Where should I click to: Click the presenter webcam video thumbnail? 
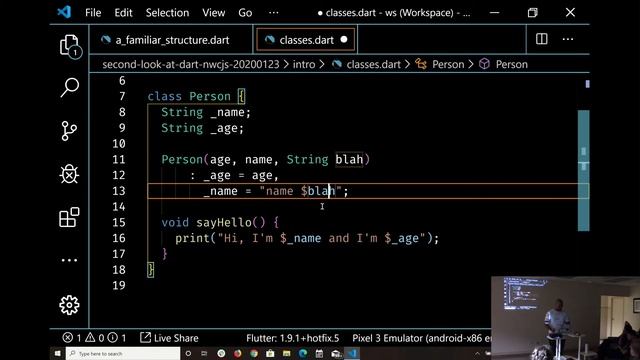(565, 318)
